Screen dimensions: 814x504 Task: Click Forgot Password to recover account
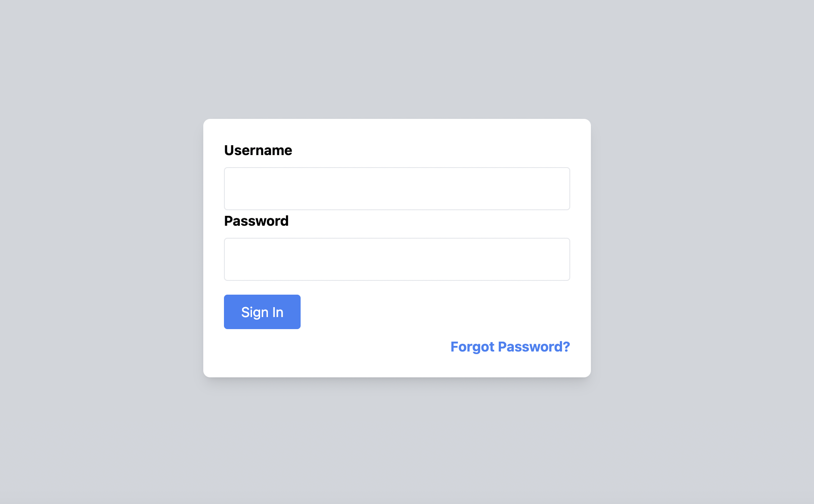click(510, 346)
